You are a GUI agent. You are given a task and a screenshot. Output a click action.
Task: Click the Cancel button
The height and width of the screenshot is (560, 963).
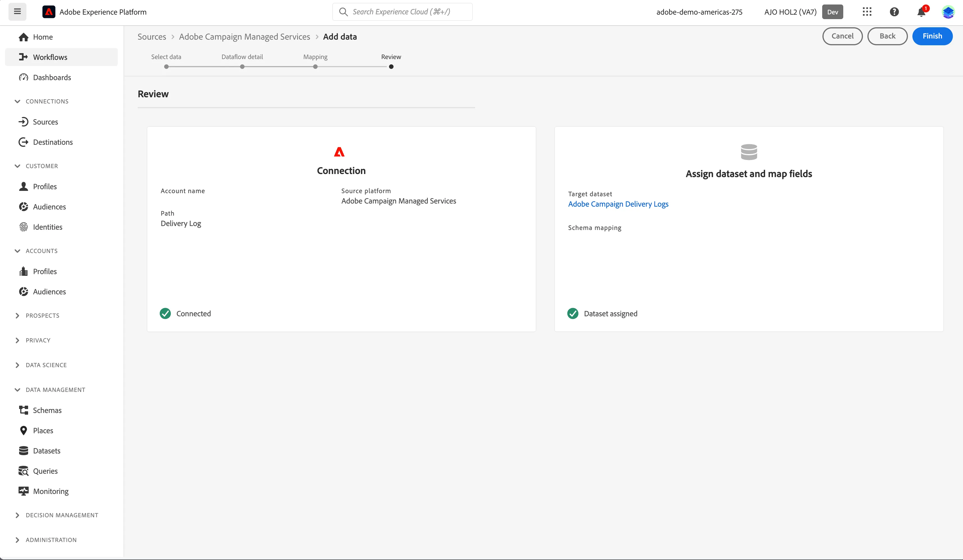[843, 36]
